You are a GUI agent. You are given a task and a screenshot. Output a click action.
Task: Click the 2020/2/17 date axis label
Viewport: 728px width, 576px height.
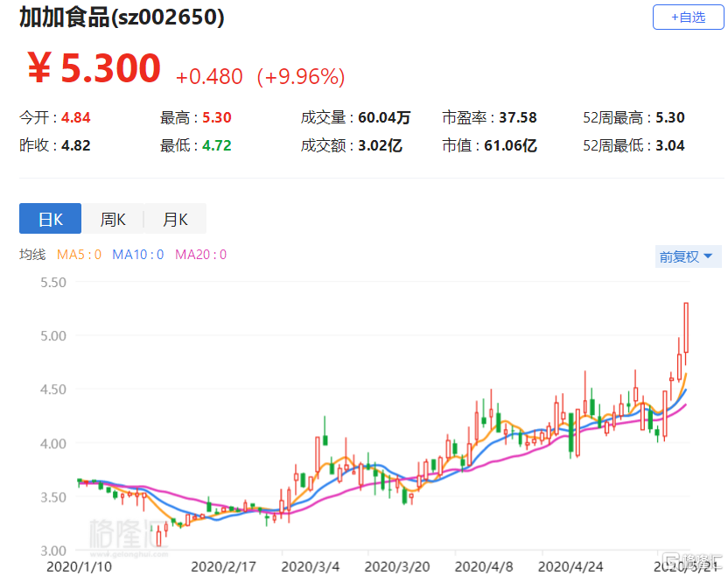(x=223, y=566)
